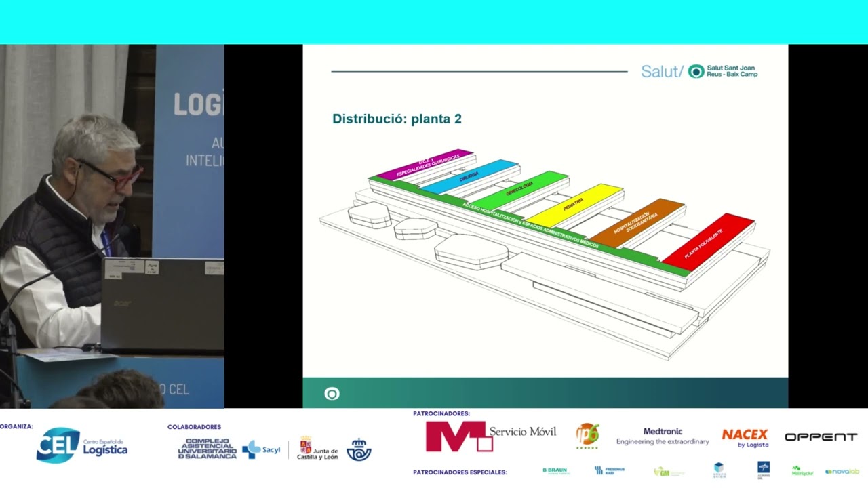Click the novalab sponsor logo

tap(842, 471)
